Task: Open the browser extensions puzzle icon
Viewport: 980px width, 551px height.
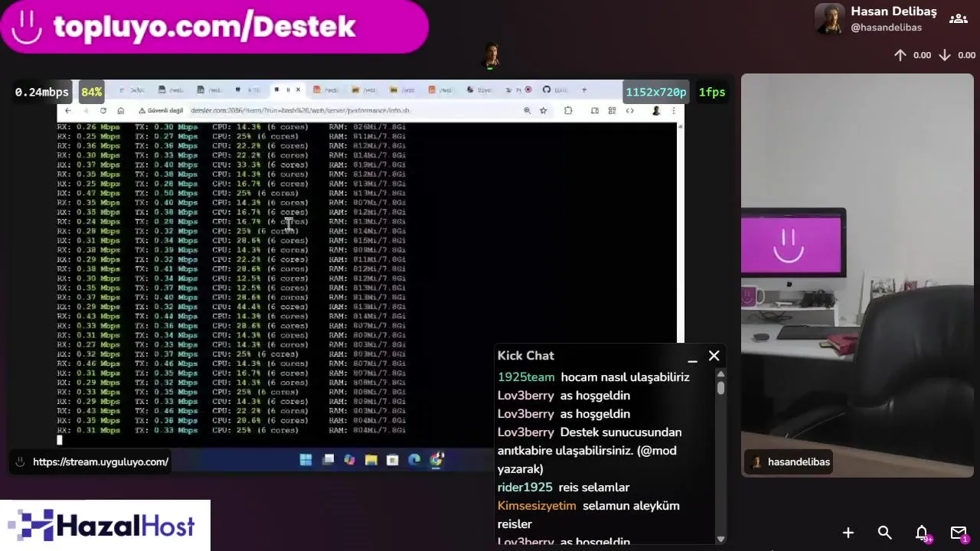Action: coord(568,111)
